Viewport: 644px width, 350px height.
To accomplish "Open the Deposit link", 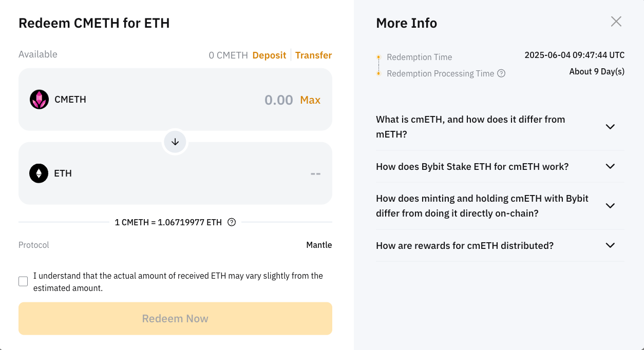I will (x=269, y=55).
